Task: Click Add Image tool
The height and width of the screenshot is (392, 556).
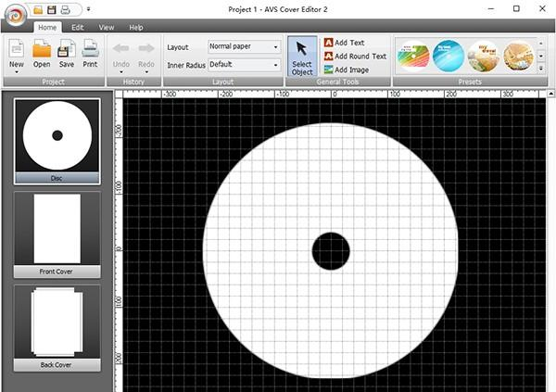Action: point(346,70)
